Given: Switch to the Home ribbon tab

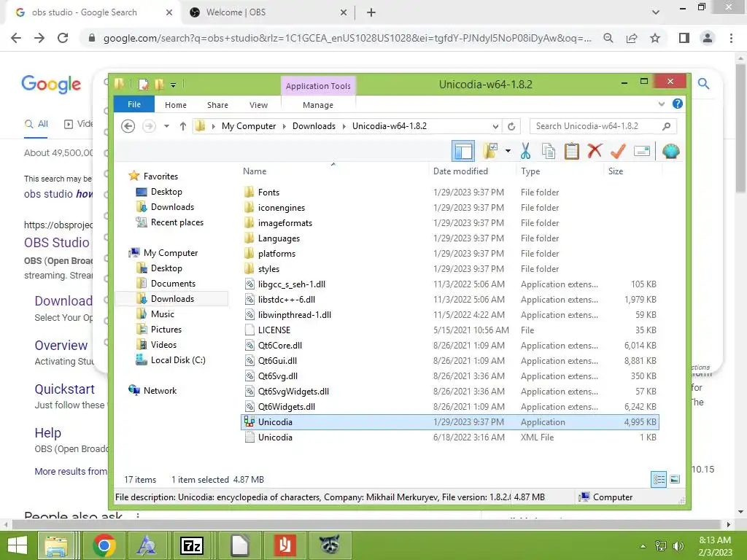Looking at the screenshot, I should 176,105.
